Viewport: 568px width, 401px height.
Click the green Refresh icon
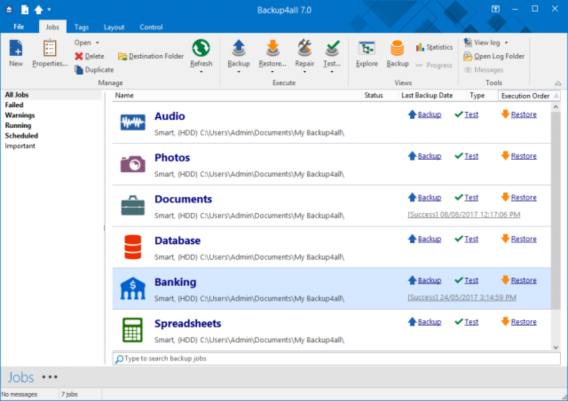click(x=201, y=48)
